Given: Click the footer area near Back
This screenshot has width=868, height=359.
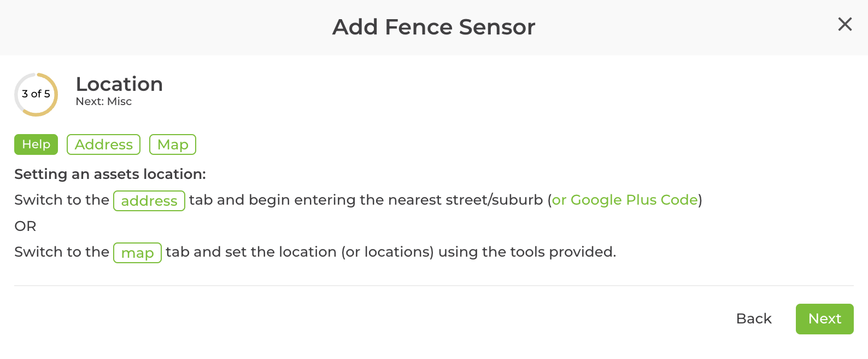Looking at the screenshot, I should click(x=754, y=319).
